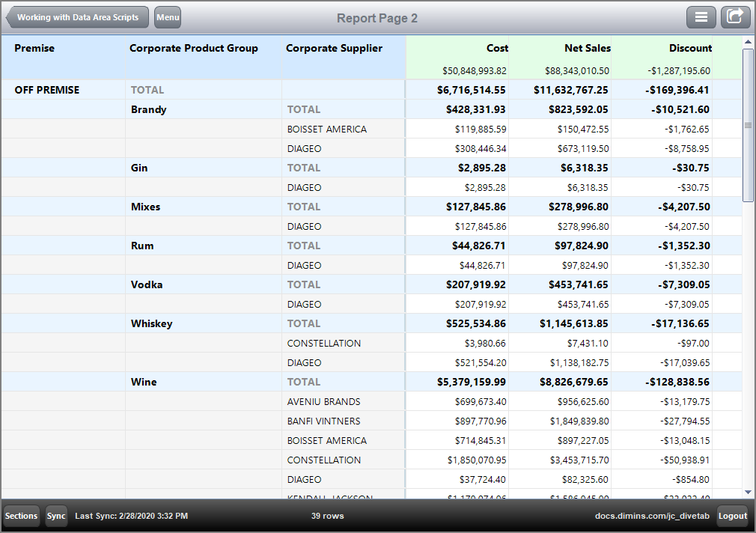Open the Menu button next to title

tap(167, 16)
